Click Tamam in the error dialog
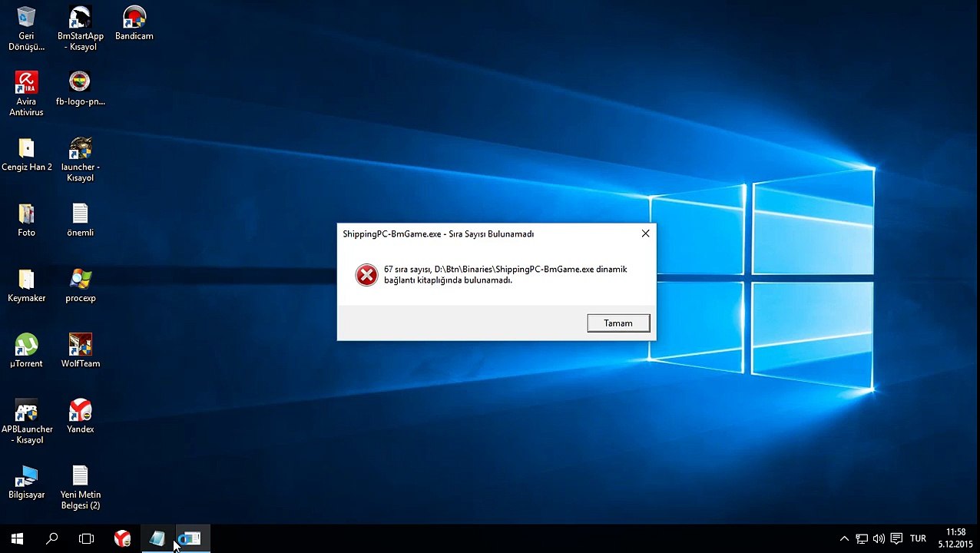This screenshot has width=980, height=553. coord(618,323)
